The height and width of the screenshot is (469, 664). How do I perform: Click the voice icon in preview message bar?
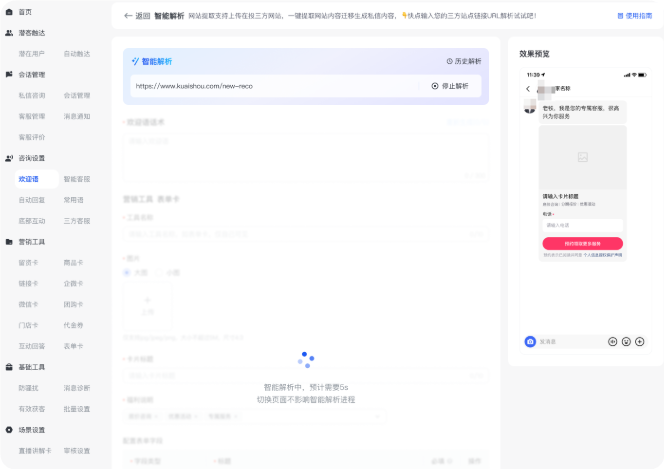[612, 342]
